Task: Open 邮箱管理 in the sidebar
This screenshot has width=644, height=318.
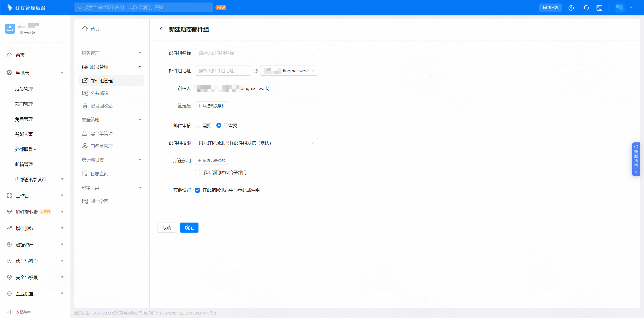Action: pyautogui.click(x=24, y=164)
